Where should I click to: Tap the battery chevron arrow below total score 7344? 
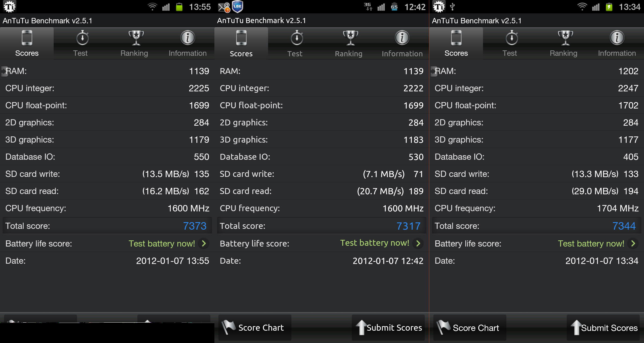tap(633, 243)
